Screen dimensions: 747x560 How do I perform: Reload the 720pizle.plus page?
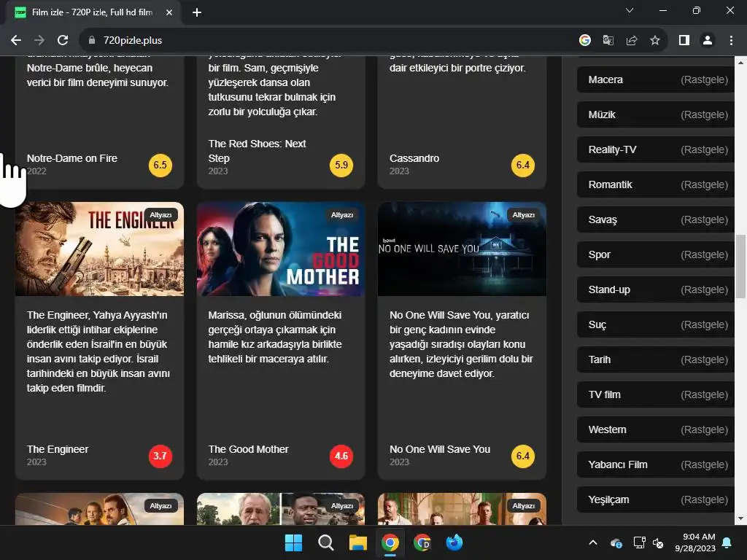[63, 41]
